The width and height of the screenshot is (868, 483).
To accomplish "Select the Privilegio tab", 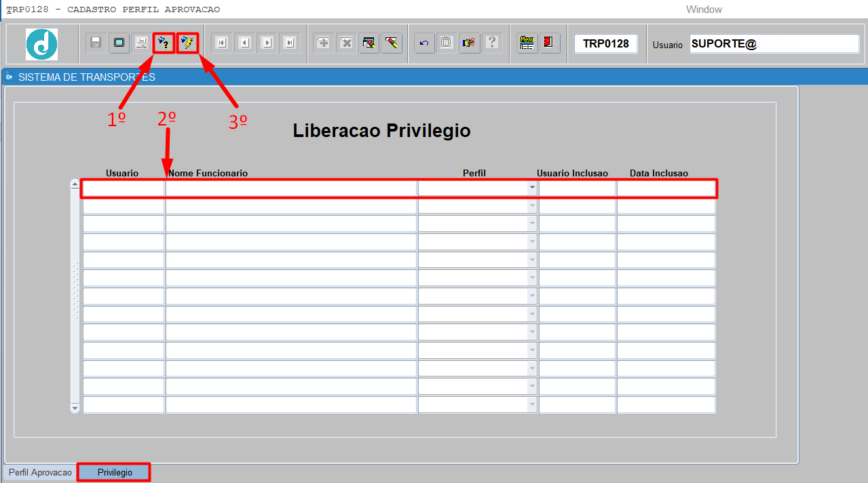I will click(x=115, y=472).
